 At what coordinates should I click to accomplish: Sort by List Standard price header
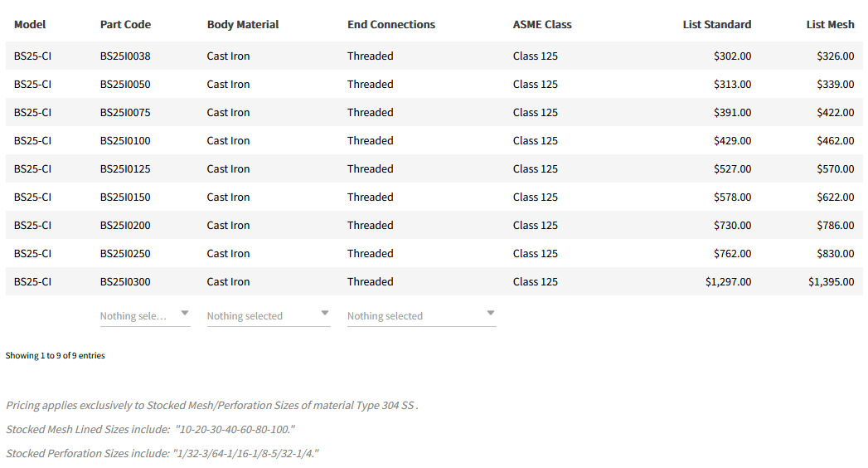[x=716, y=25]
